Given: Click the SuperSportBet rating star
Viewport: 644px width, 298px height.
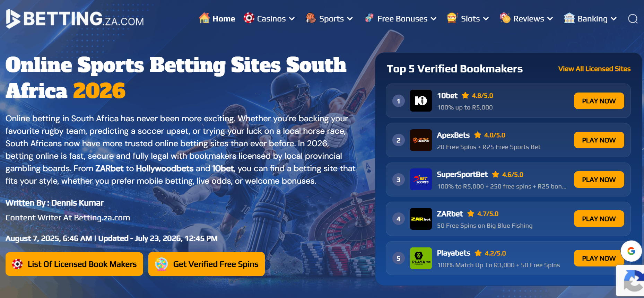Looking at the screenshot, I should pyautogui.click(x=496, y=174).
